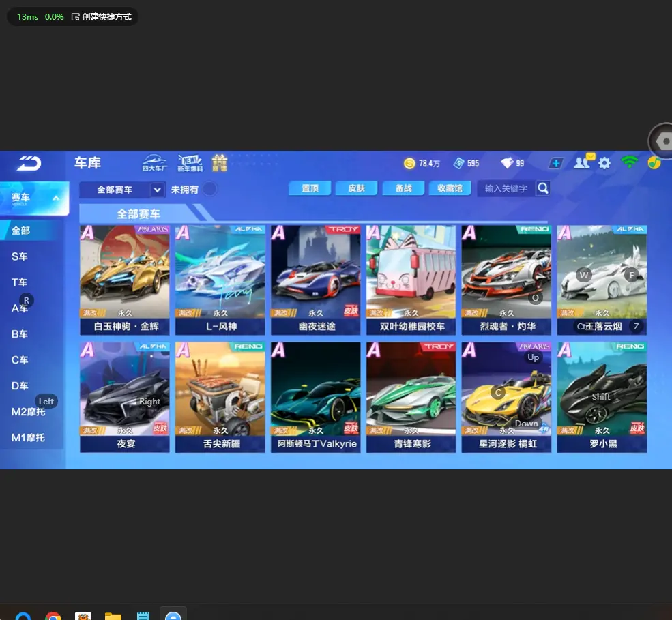Select the S车 category tab
Viewport: 672px width, 620px height.
[x=20, y=256]
